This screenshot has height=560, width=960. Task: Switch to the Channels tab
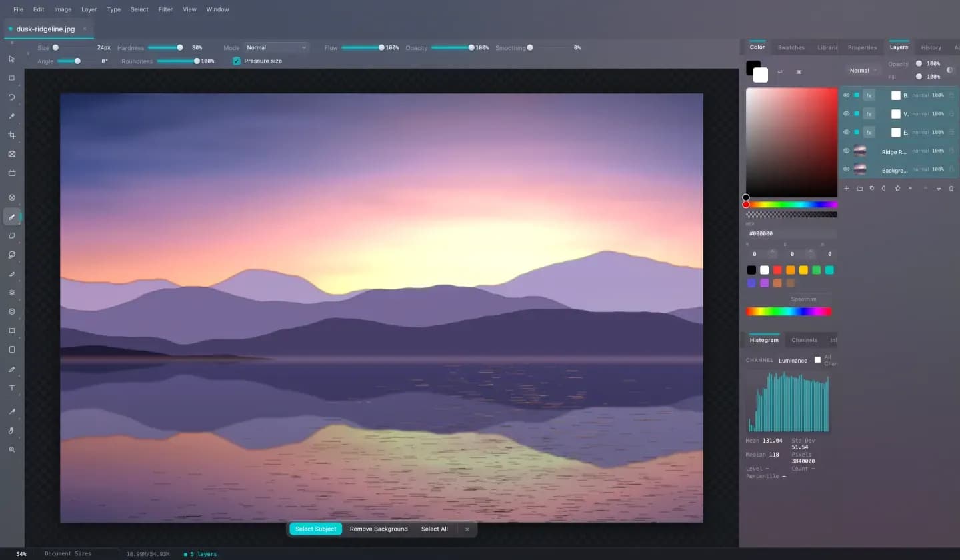pos(804,340)
